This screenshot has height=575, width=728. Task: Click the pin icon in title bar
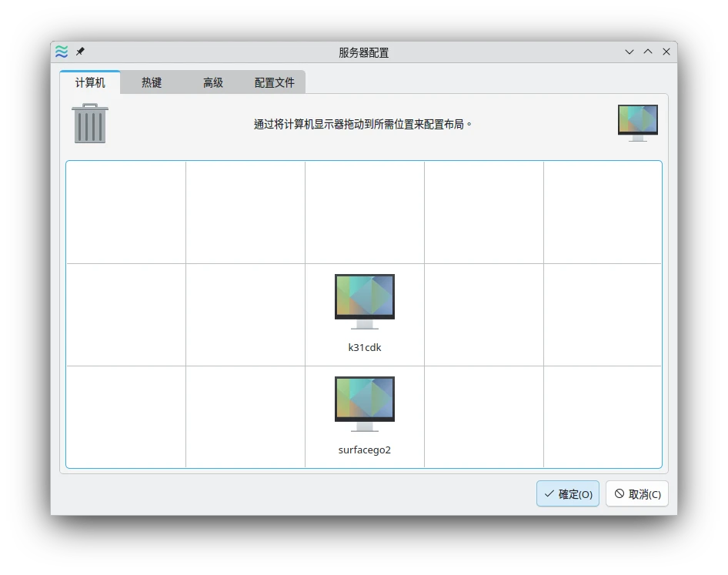[80, 52]
